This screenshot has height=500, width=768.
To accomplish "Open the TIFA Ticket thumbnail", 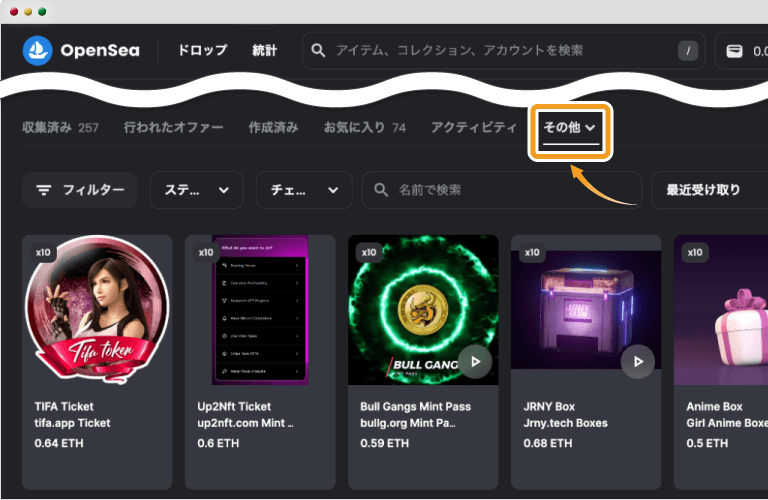I will [97, 310].
